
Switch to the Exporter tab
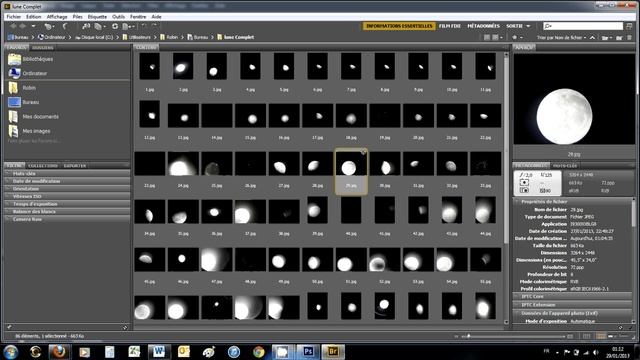click(x=75, y=166)
